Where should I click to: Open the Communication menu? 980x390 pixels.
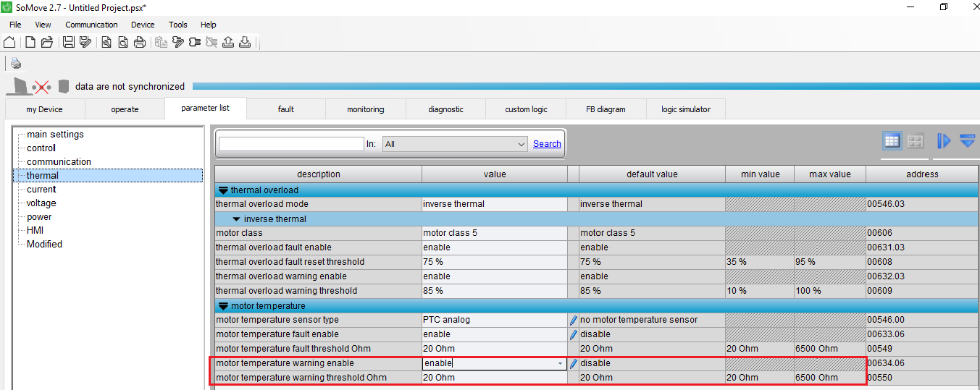(91, 25)
